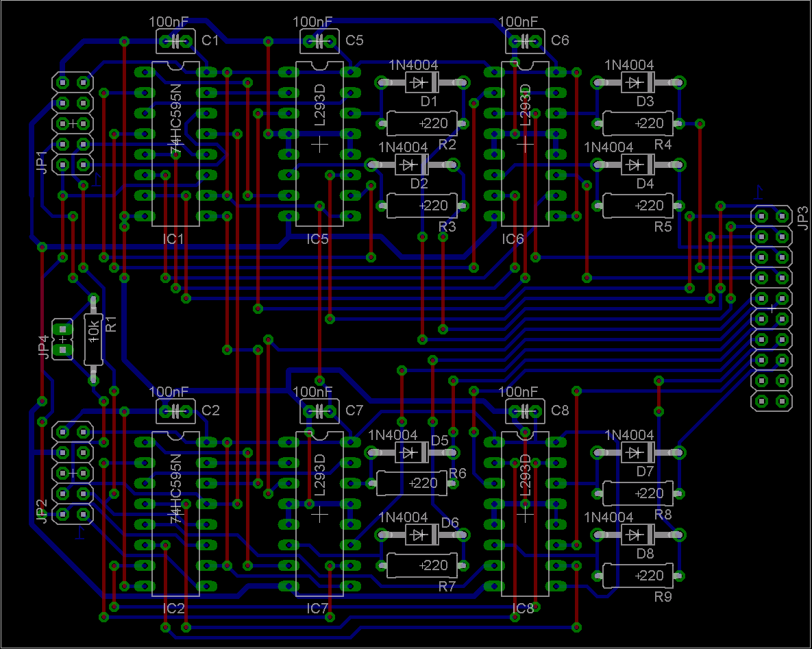Select capacitor C6 footprint
The height and width of the screenshot is (649, 812).
pos(525,41)
